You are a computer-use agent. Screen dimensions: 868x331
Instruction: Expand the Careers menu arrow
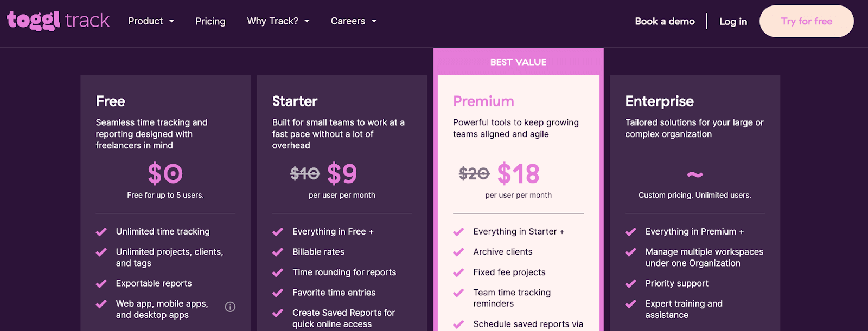374,21
